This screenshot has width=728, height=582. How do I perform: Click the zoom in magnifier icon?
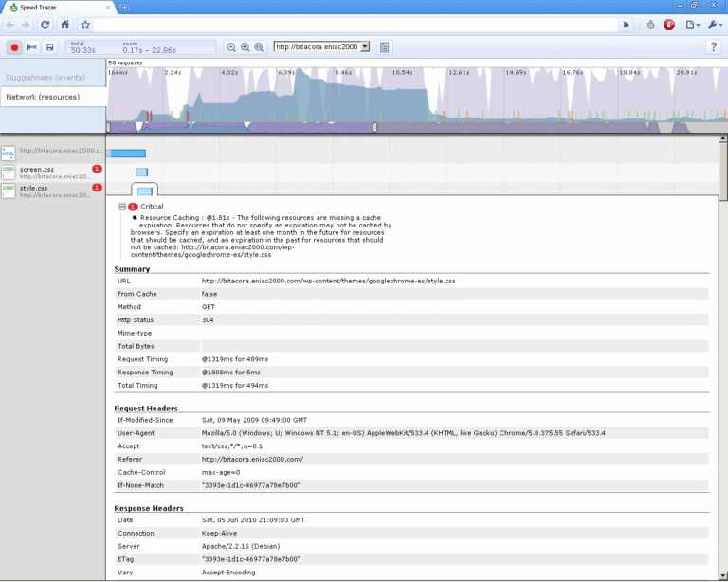coord(245,46)
